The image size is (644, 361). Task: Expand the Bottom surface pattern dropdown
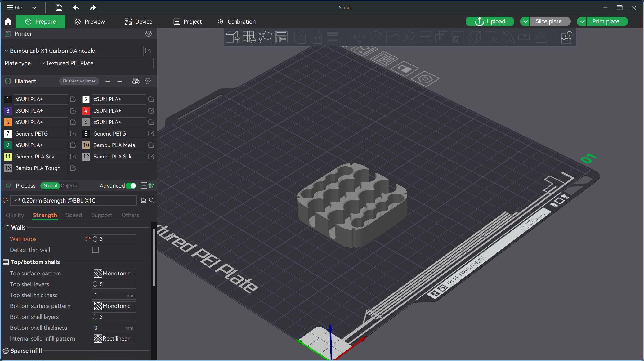point(114,306)
